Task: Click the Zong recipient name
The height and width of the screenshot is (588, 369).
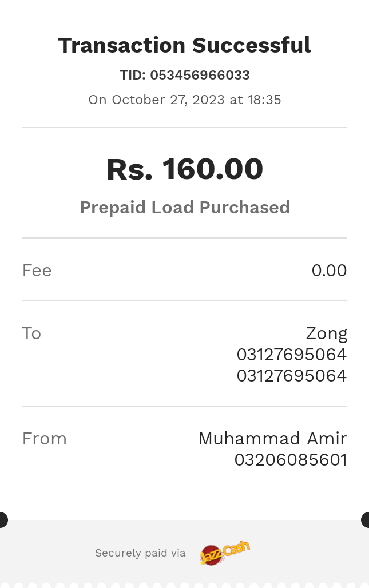Action: pyautogui.click(x=326, y=333)
